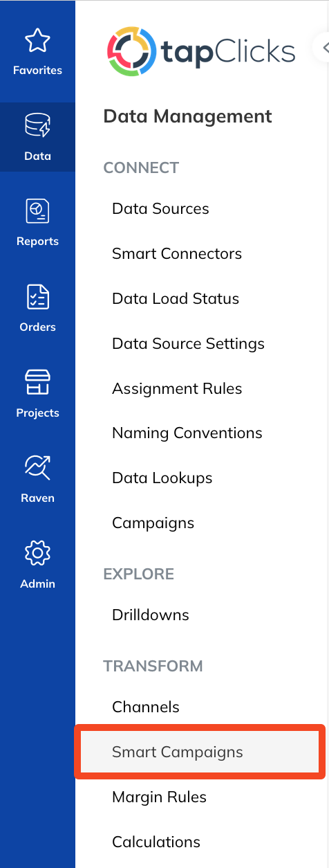Screen dimensions: 329x868
Task: Open Smart Connectors
Action: click(177, 253)
